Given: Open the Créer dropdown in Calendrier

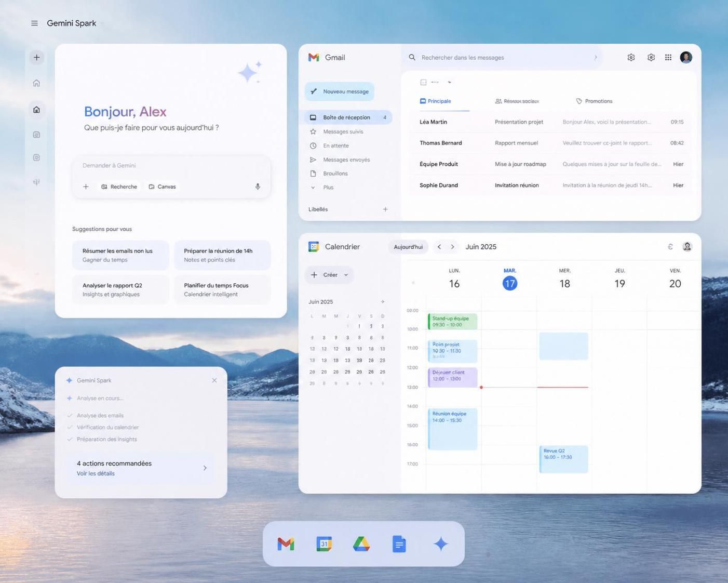Looking at the screenshot, I should (329, 275).
